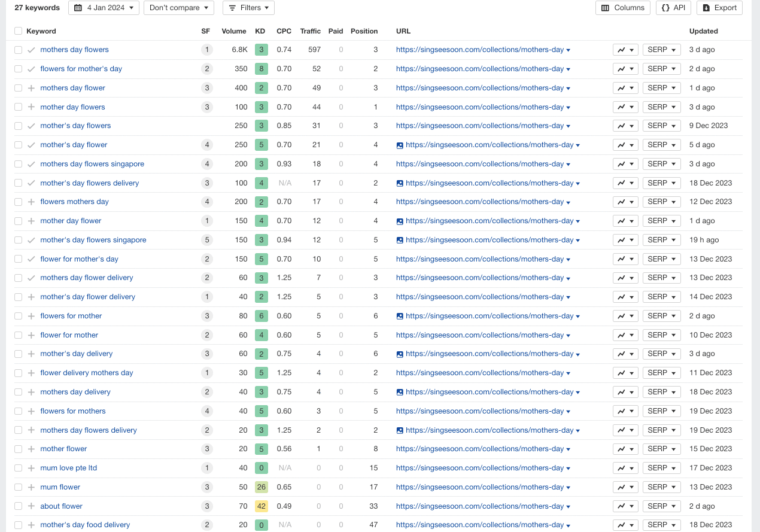The height and width of the screenshot is (532, 760).
Task: Click the yellow KD 42 badge for "about flower"
Action: 261,506
